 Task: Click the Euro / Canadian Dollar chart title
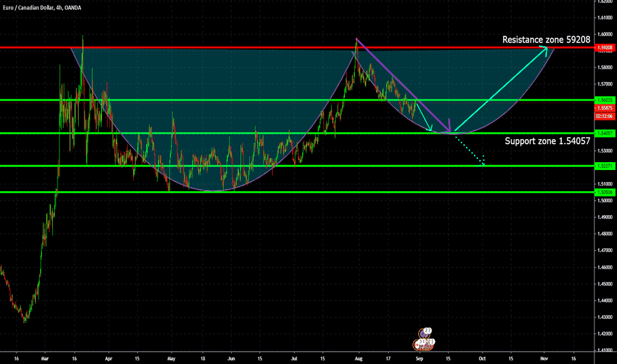(42, 7)
